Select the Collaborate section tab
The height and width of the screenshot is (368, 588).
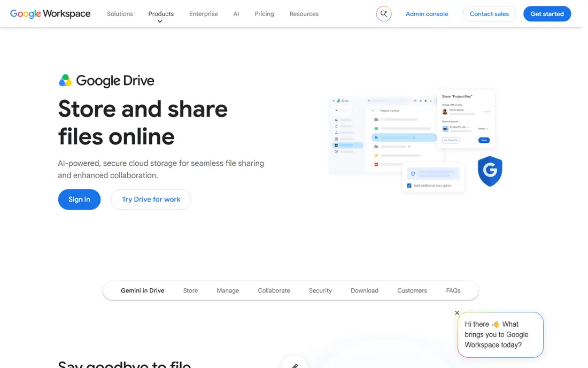274,290
